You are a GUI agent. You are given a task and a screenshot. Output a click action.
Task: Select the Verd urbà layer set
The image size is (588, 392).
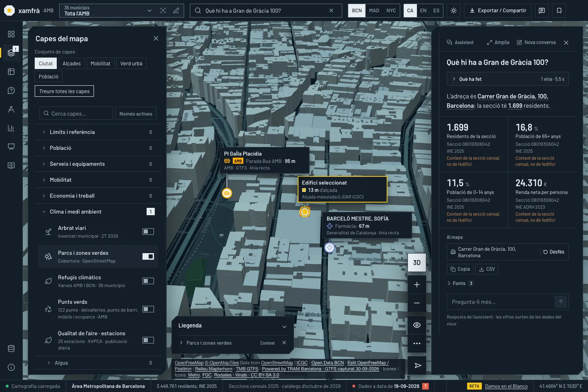pos(131,63)
